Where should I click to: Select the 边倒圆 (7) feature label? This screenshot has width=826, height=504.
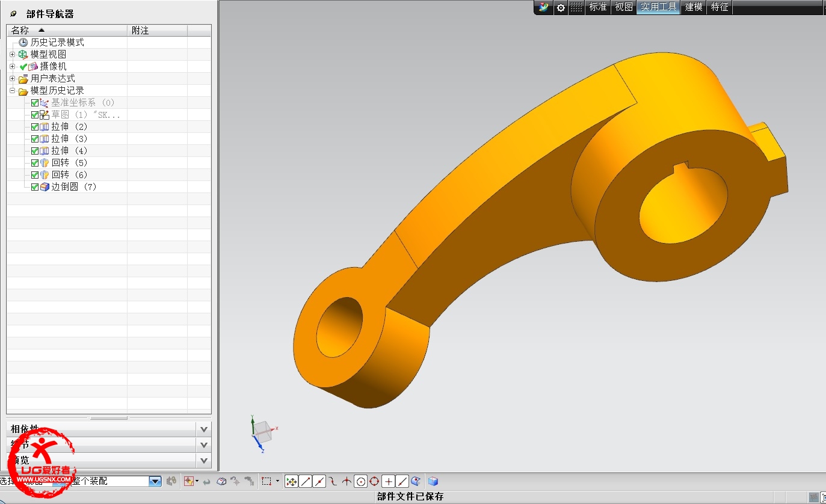click(74, 187)
